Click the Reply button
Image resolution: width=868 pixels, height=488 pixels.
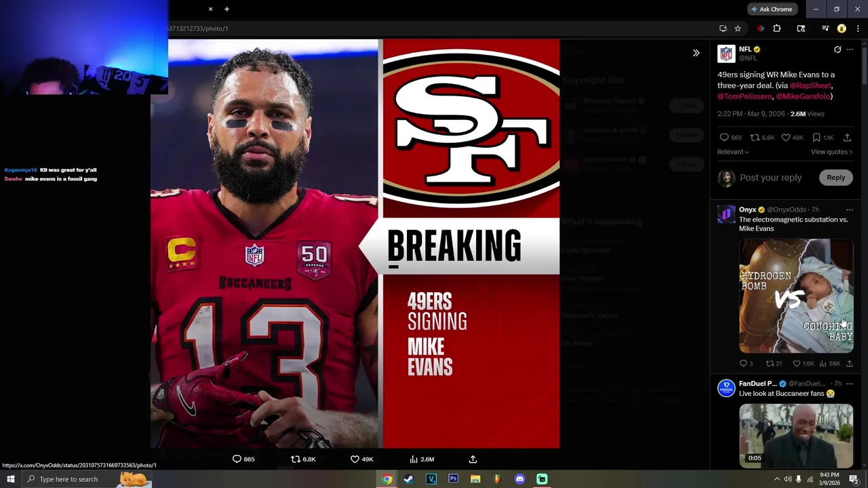tap(836, 178)
